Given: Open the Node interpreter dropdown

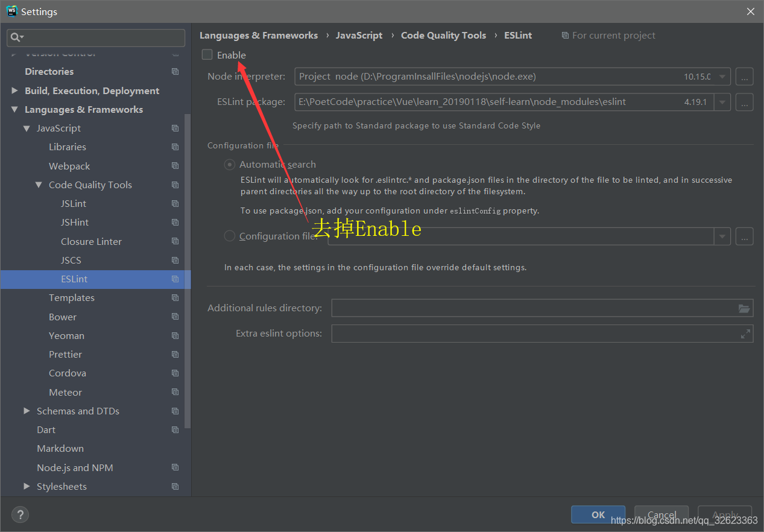Looking at the screenshot, I should point(722,77).
